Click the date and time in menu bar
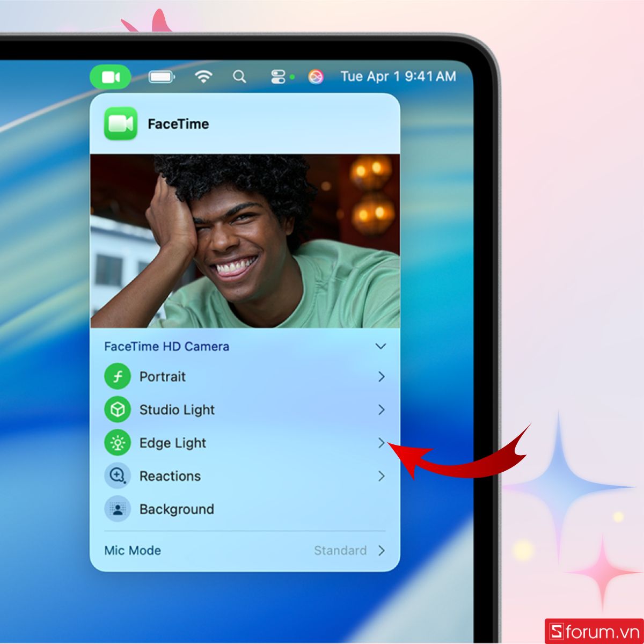The image size is (644, 644). 398,76
